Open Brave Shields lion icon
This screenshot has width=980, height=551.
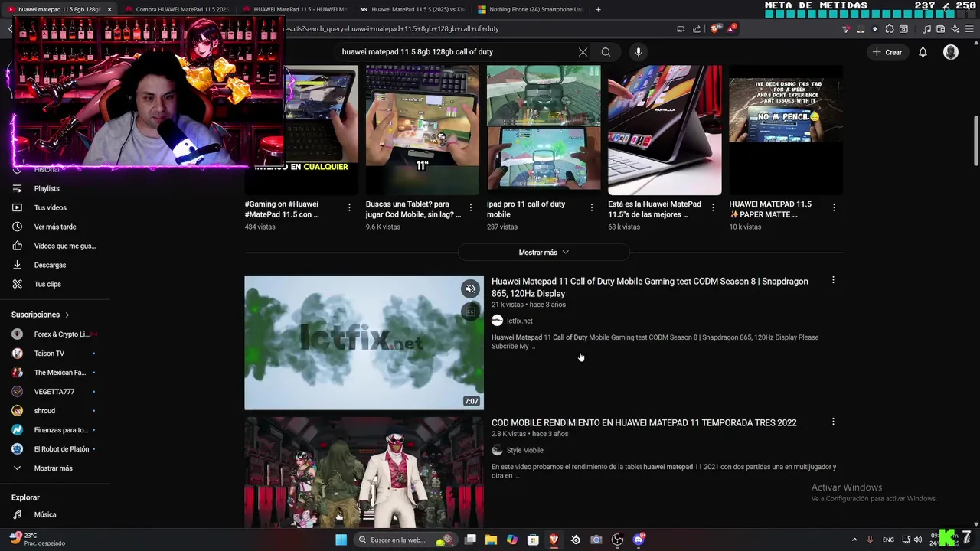click(x=715, y=29)
